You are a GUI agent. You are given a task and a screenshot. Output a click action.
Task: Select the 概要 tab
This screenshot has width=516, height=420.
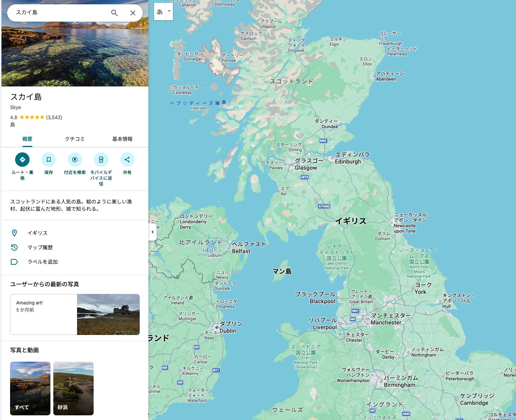coord(27,139)
